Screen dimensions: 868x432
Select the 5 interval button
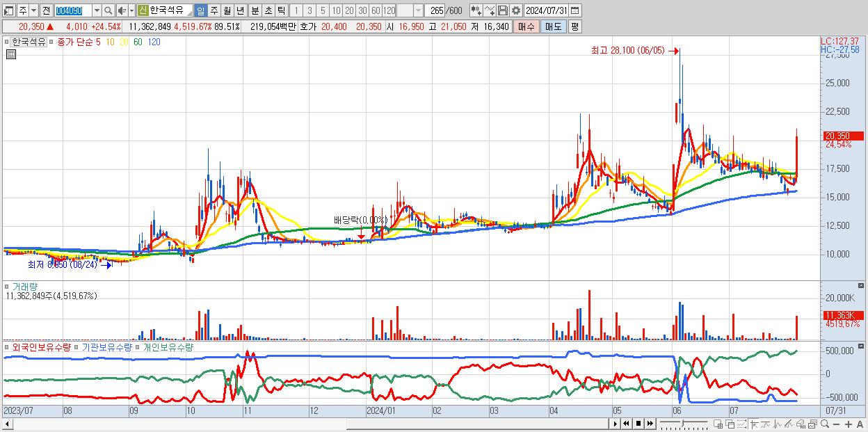323,10
